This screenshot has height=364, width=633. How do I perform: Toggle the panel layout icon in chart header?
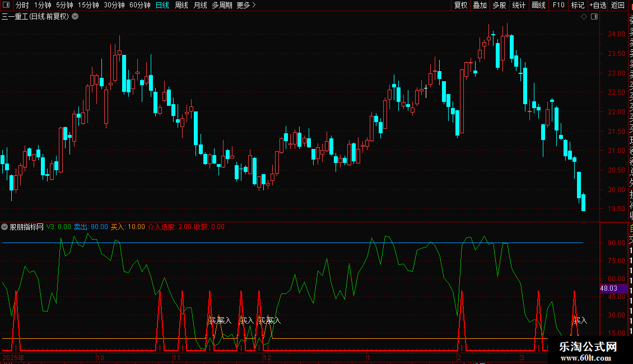594,17
